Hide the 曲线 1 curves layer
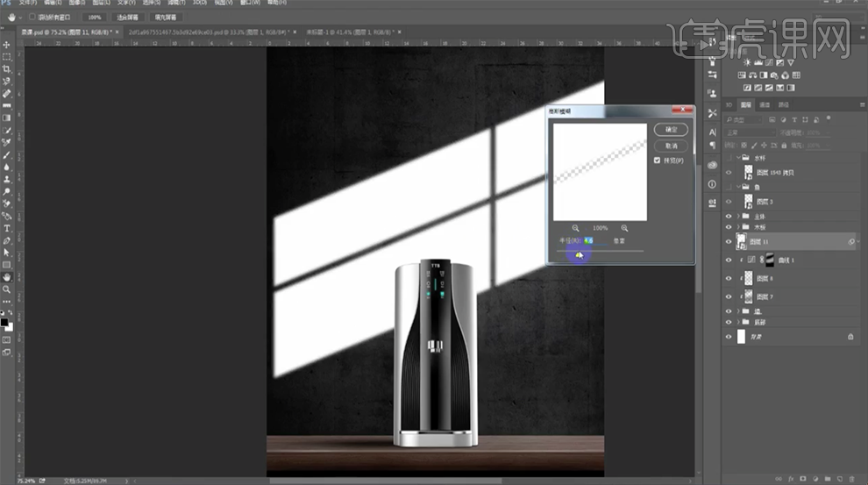868x485 pixels. [x=729, y=260]
